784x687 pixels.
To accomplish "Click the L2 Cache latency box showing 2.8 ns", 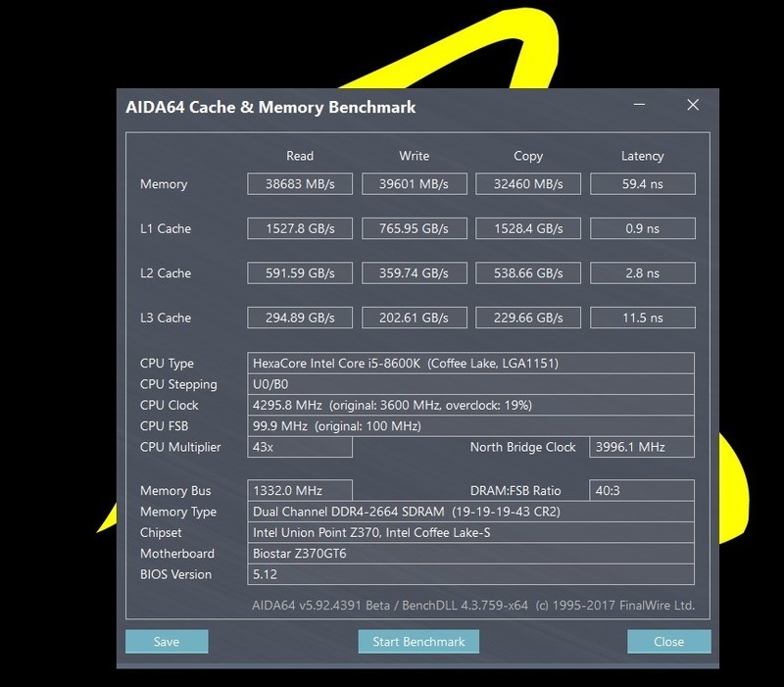I will (x=642, y=272).
